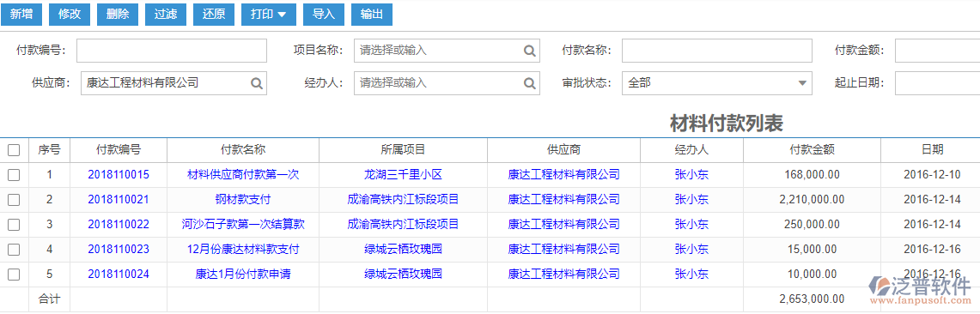Screen dimensions: 980x314
Task: Click amount cell 250,000.00
Action: (812, 225)
